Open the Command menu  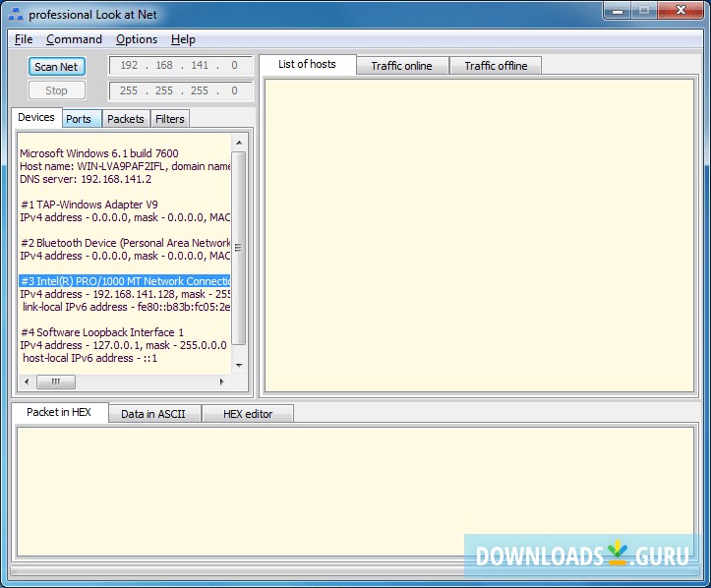point(74,39)
